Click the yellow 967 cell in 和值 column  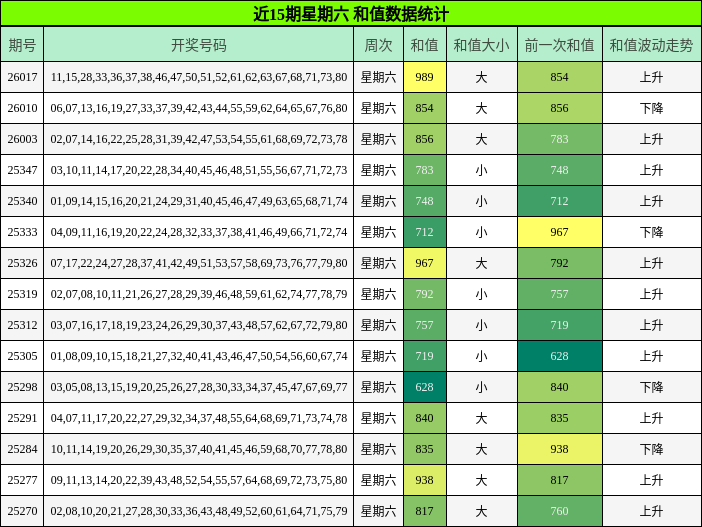pos(424,263)
